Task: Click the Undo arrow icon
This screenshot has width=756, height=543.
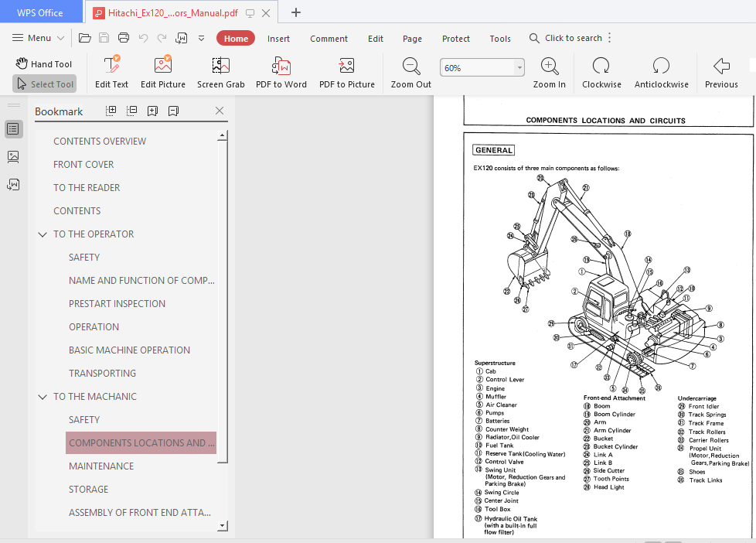Action: pos(143,38)
